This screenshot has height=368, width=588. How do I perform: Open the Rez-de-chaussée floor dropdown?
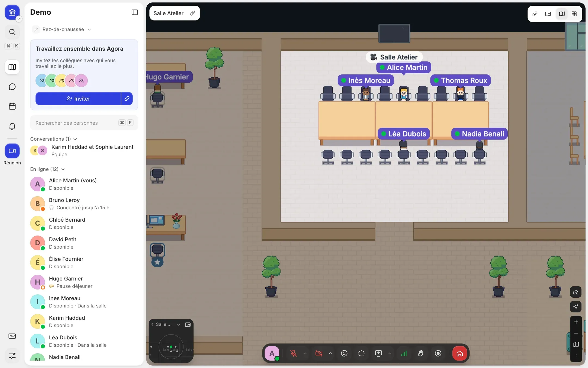tap(62, 29)
